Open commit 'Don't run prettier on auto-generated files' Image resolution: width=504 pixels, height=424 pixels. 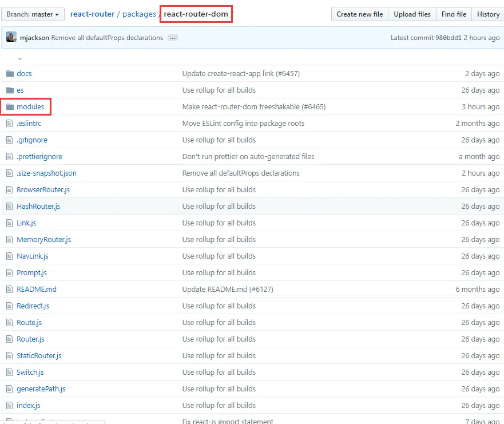(248, 157)
